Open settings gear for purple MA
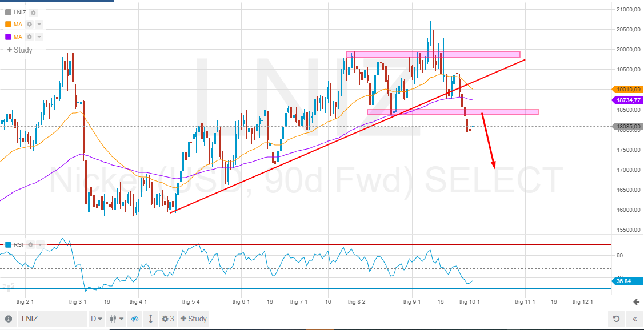The width and height of the screenshot is (644, 330). tap(29, 37)
